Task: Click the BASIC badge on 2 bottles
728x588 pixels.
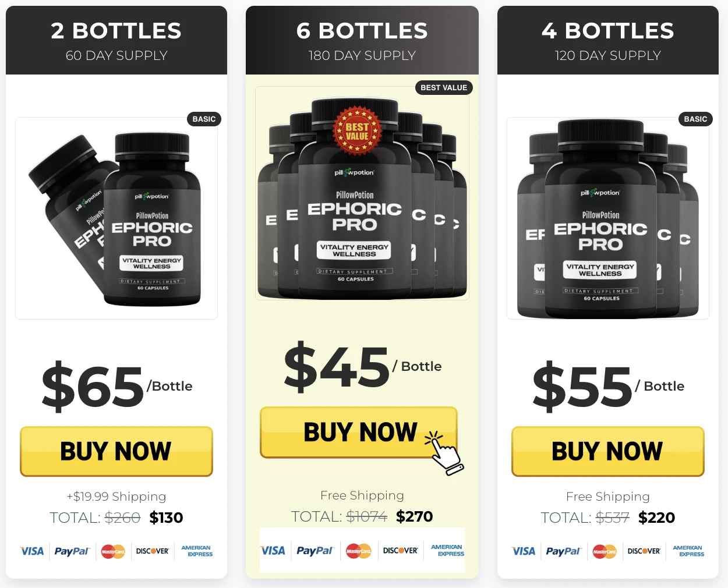Action: point(204,119)
